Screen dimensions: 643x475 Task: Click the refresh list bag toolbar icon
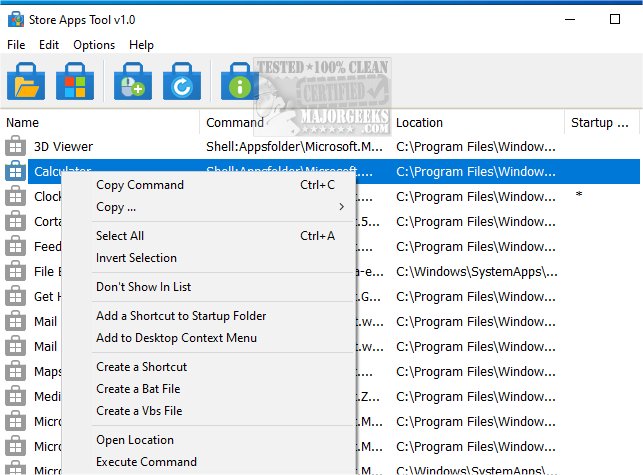(x=182, y=81)
